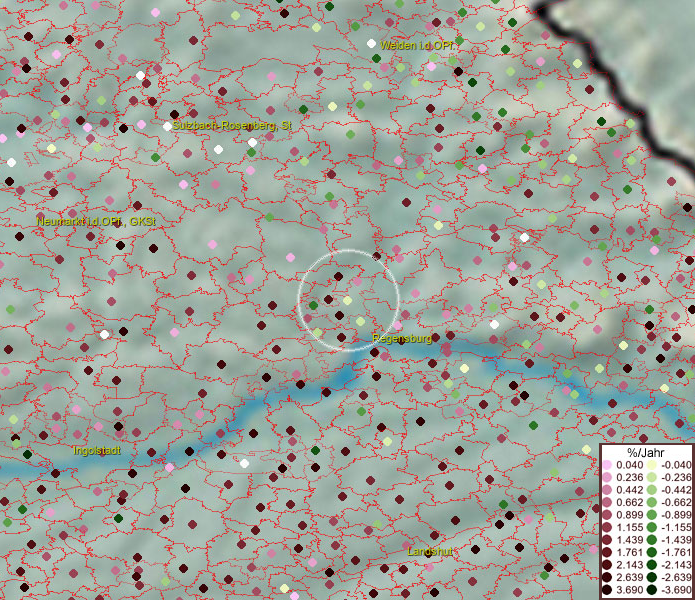Viewport: 695px width, 600px height.
Task: Select the Landshut city label
Action: coord(430,551)
